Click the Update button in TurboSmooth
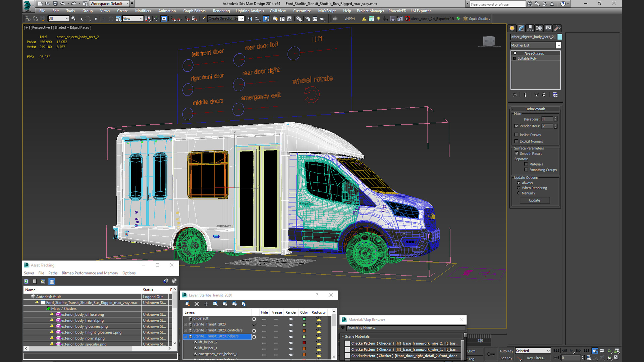The width and height of the screenshot is (644, 362). [535, 200]
